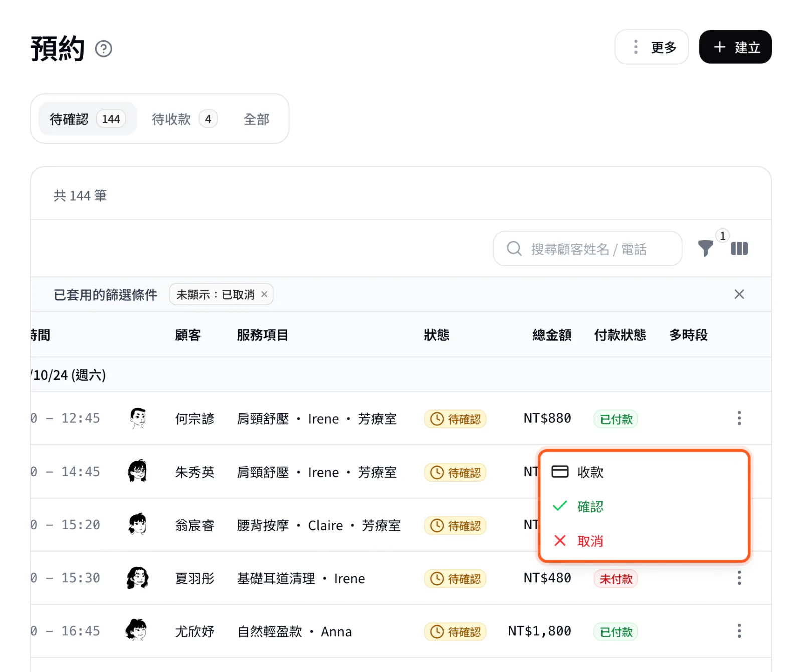
Task: Click the 待確認 status badge for 何宗諺
Action: click(455, 419)
